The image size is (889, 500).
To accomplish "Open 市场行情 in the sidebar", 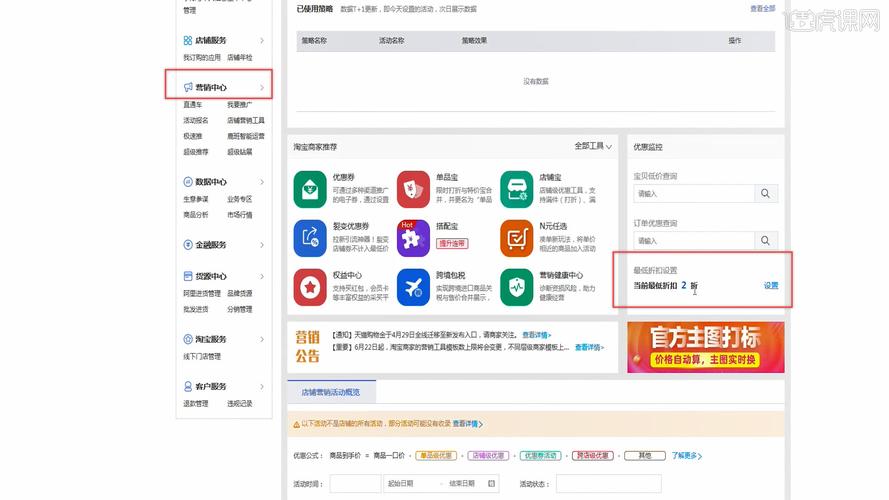I will [x=240, y=215].
